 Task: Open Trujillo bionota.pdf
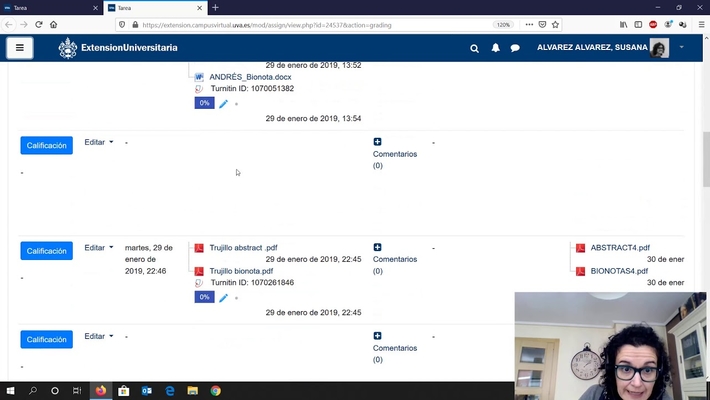pos(241,271)
